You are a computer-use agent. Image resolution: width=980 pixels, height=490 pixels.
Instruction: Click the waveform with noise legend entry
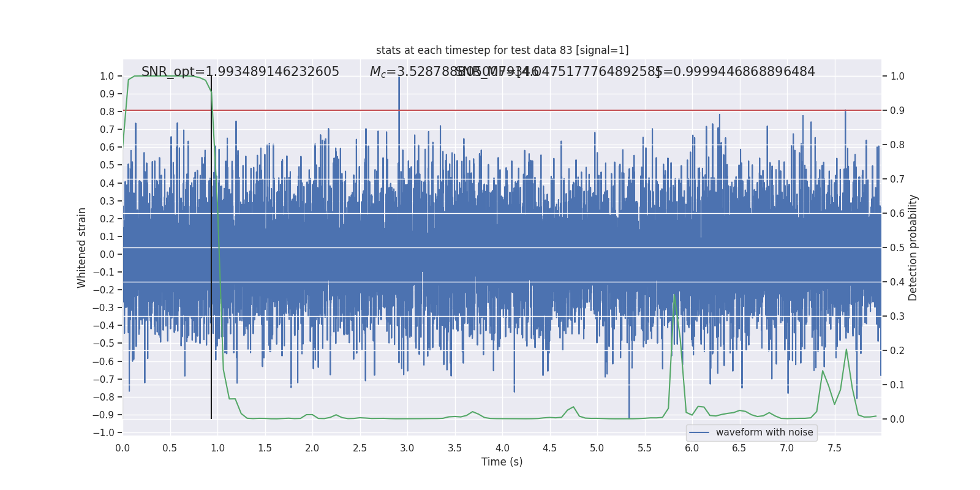752,432
